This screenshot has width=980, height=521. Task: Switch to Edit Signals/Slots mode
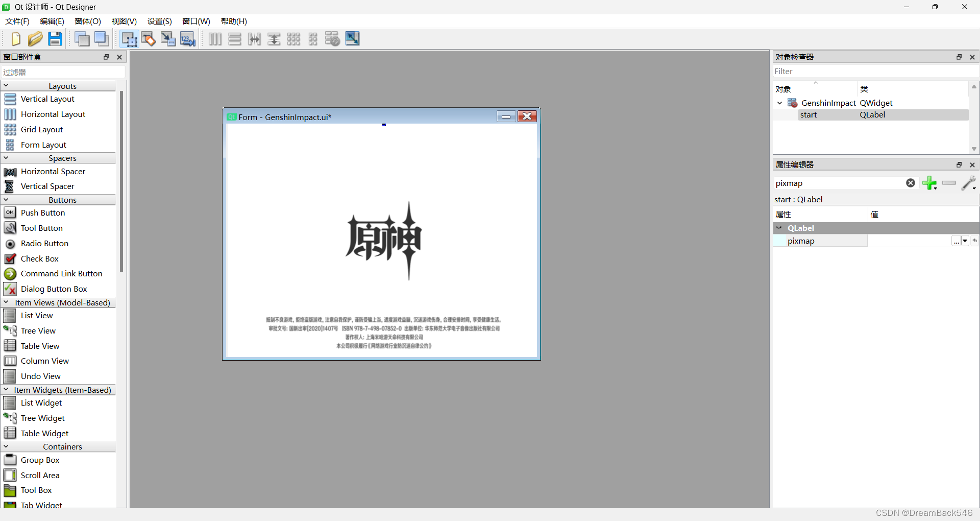[149, 39]
